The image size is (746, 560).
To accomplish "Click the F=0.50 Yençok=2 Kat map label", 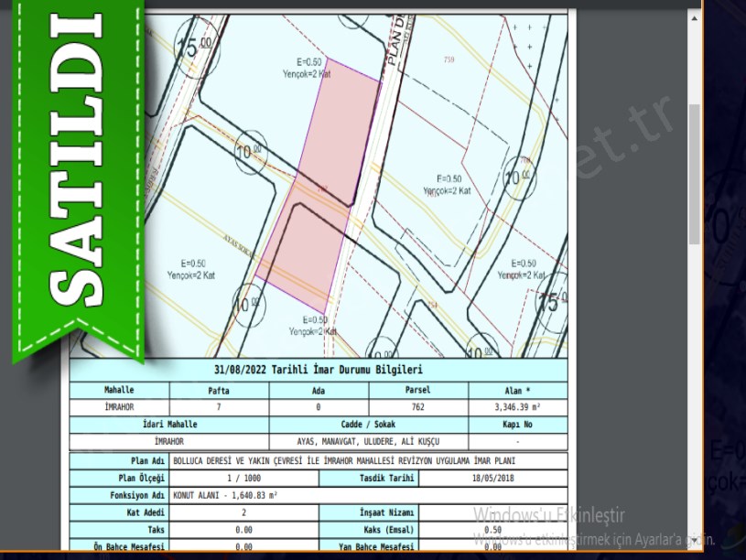I will [447, 185].
